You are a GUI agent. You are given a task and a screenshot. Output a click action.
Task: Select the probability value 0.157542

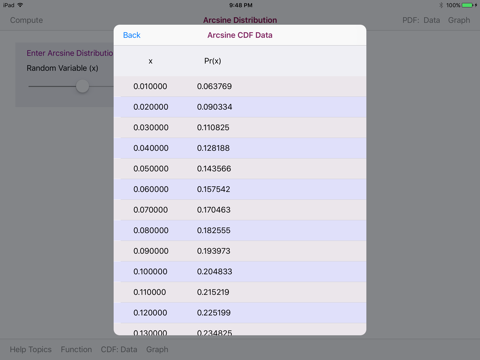pyautogui.click(x=213, y=189)
